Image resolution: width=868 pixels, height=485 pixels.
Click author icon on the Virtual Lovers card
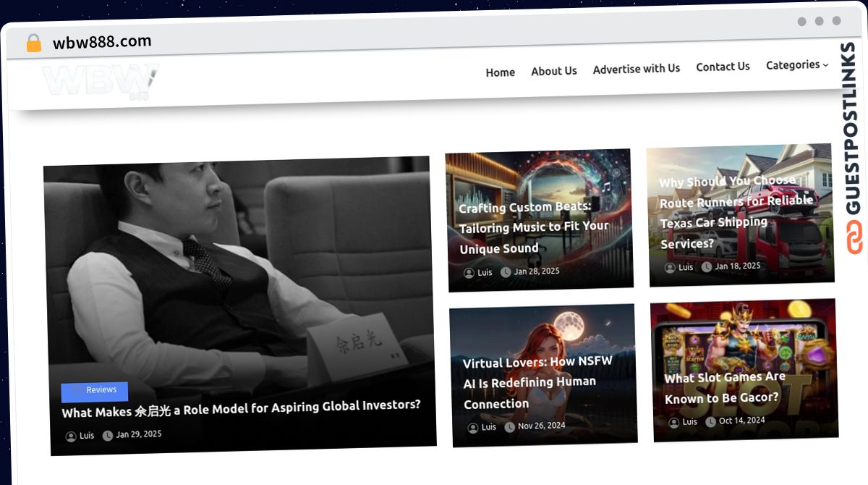(x=473, y=428)
